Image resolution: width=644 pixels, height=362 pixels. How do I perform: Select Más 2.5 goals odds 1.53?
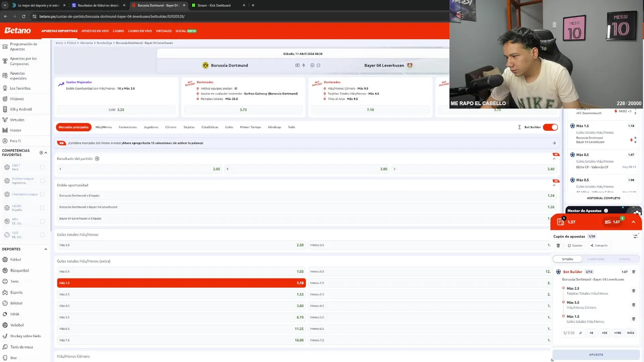(x=181, y=294)
